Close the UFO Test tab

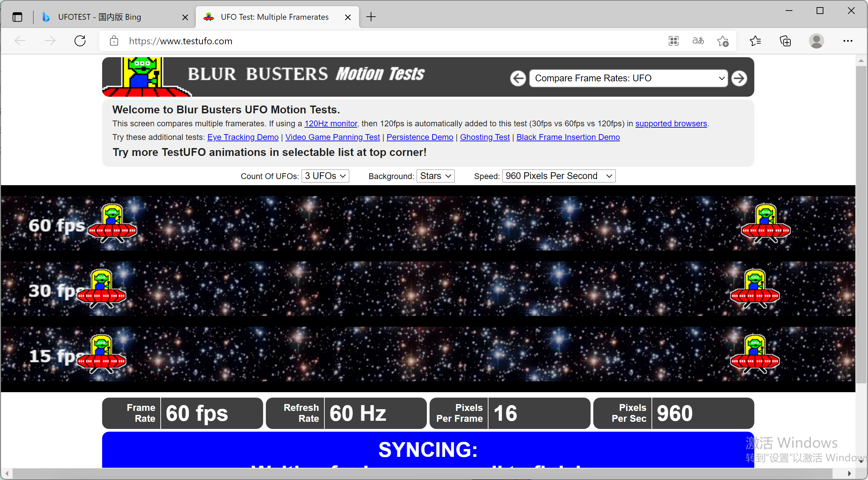[348, 17]
